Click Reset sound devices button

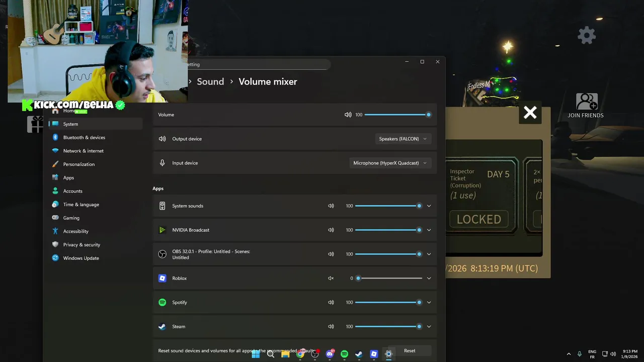point(410,350)
